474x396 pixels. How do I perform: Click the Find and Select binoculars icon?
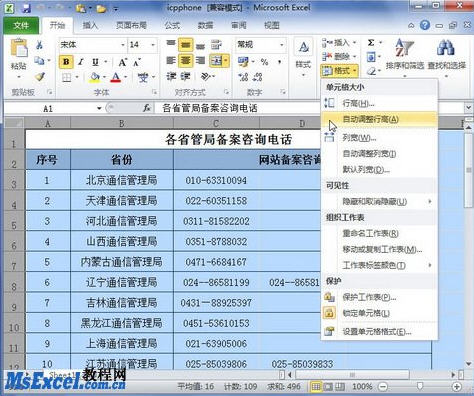pos(446,47)
